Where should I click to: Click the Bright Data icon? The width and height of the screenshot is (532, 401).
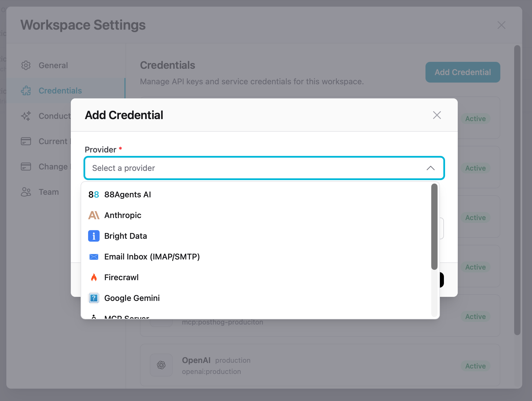click(x=94, y=236)
